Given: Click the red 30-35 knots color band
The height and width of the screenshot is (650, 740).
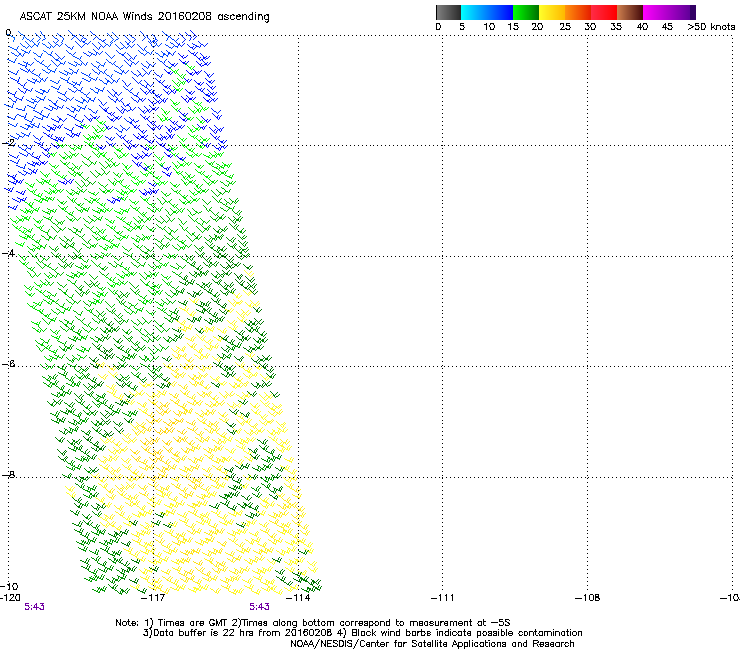Looking at the screenshot, I should [x=604, y=12].
